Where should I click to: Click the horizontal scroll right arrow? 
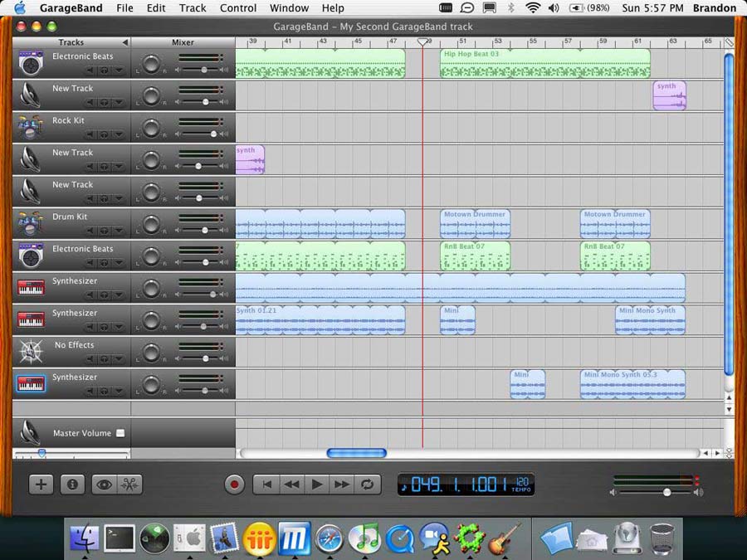(x=717, y=453)
